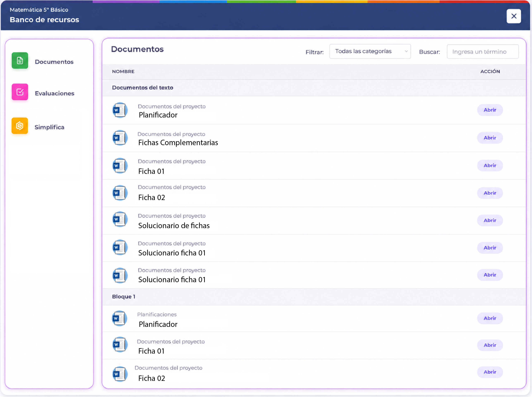Click Abrir for Planificador under Documentos del texto
Image resolution: width=532 pixels, height=397 pixels.
pyautogui.click(x=490, y=110)
